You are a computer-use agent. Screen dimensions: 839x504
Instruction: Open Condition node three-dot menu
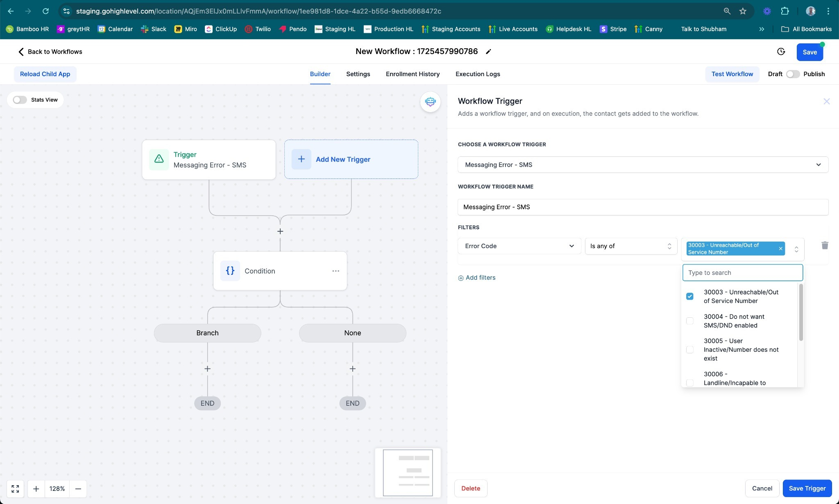pos(336,271)
